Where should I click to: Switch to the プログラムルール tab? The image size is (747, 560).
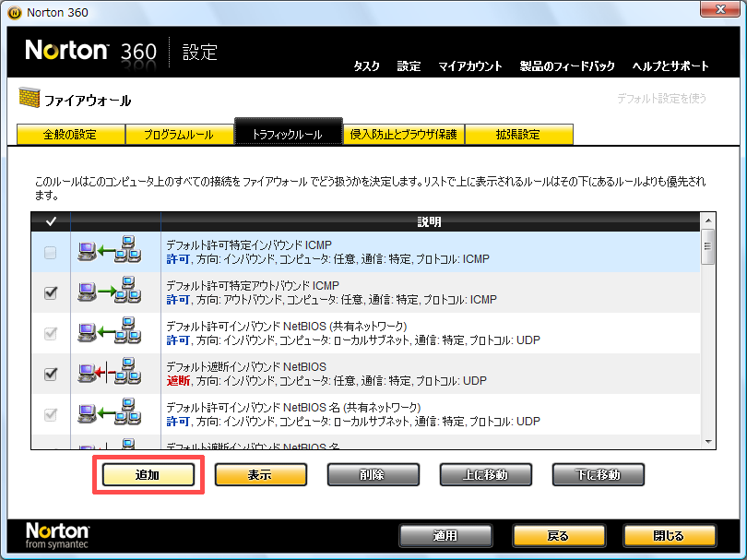pos(178,135)
